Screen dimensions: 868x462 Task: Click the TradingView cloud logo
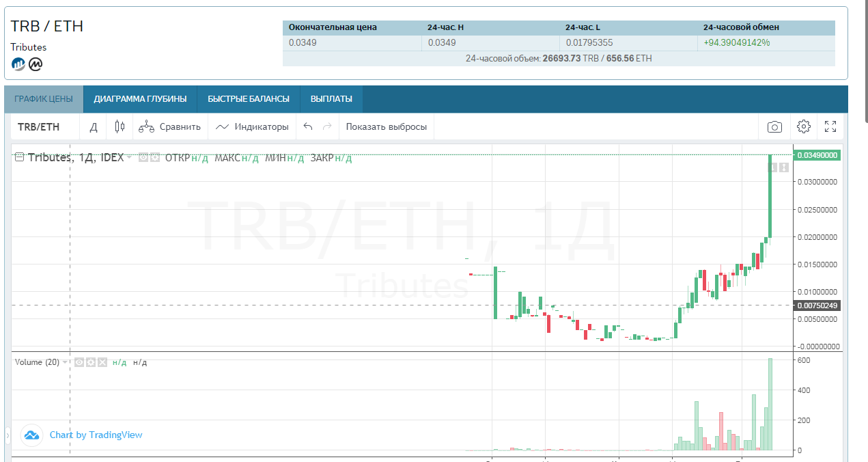[31, 435]
